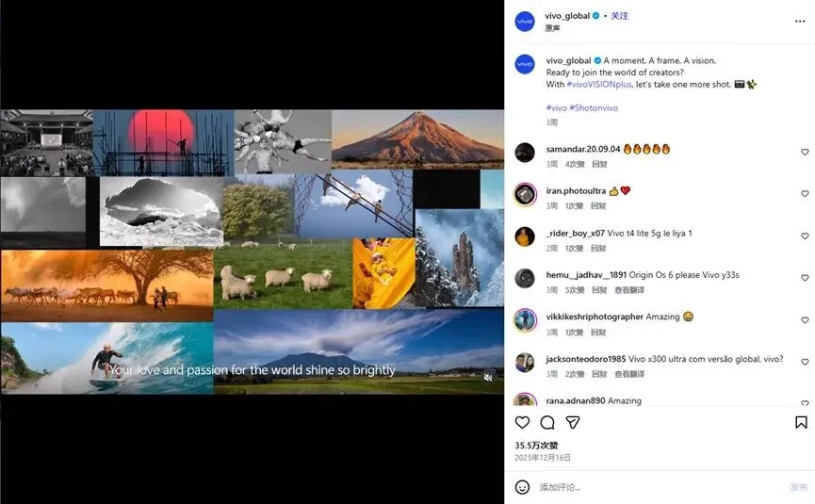
Task: Open the comment bubble icon
Action: 547,422
